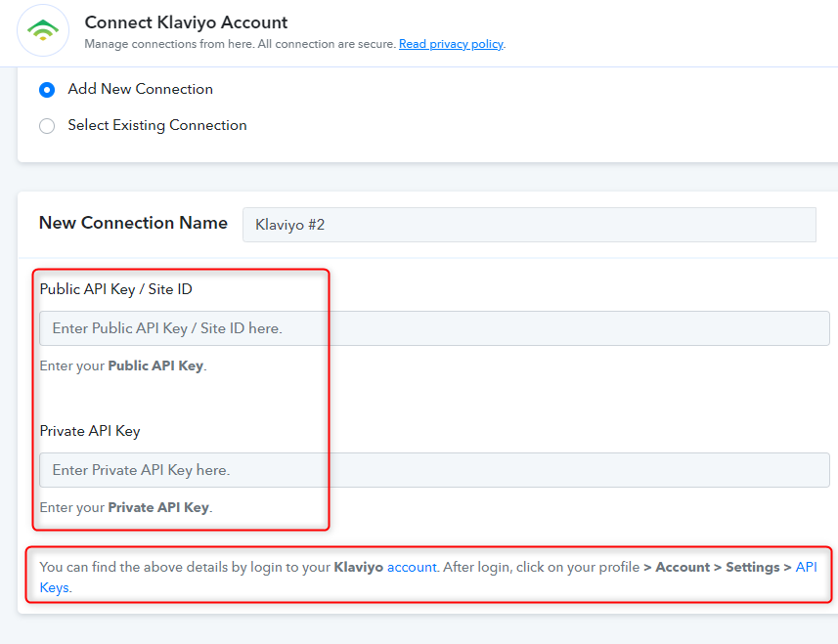This screenshot has height=644, width=838.
Task: Choose the Select Existing Connection radio button
Action: 47,126
